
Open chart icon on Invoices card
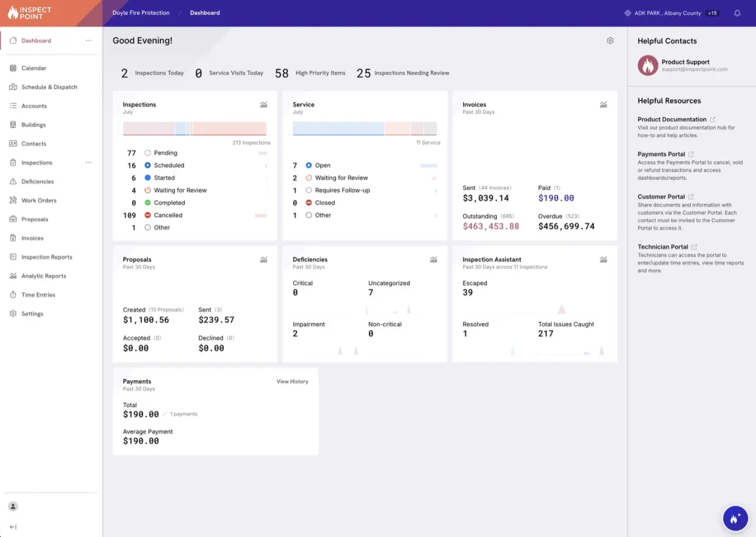click(603, 105)
